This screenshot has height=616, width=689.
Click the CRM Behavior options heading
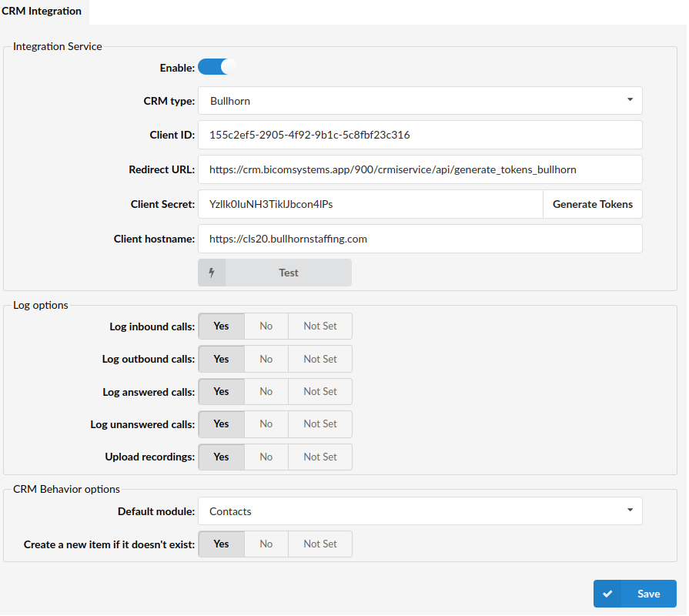[66, 490]
